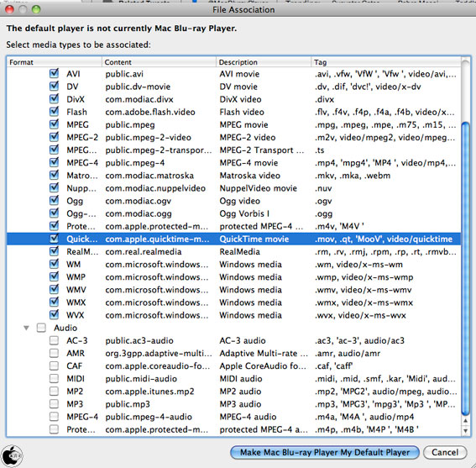
Task: Uncheck the WMX format checkbox
Action: 54,302
